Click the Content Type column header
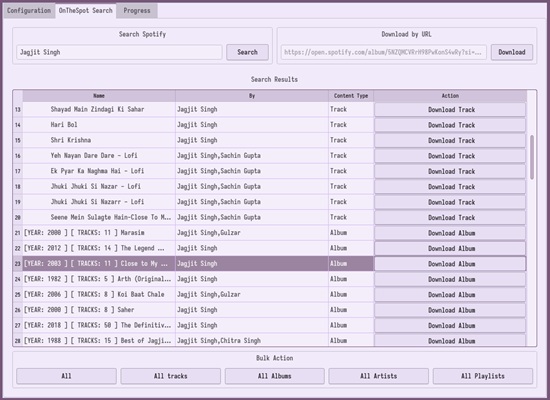This screenshot has width=550, height=400. [x=351, y=96]
